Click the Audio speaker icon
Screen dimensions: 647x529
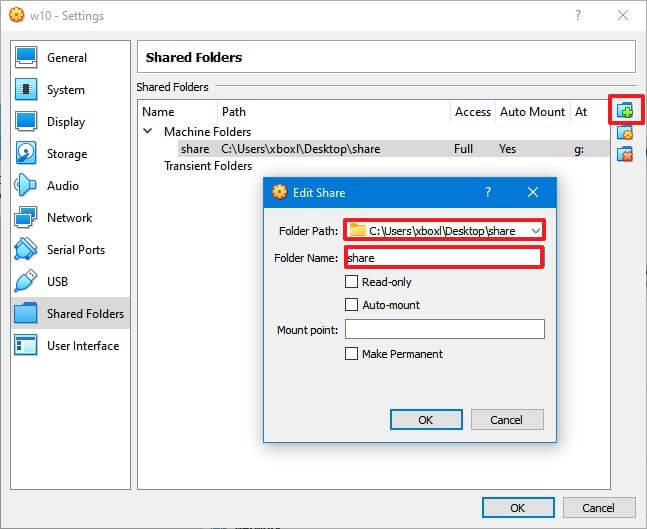25,185
